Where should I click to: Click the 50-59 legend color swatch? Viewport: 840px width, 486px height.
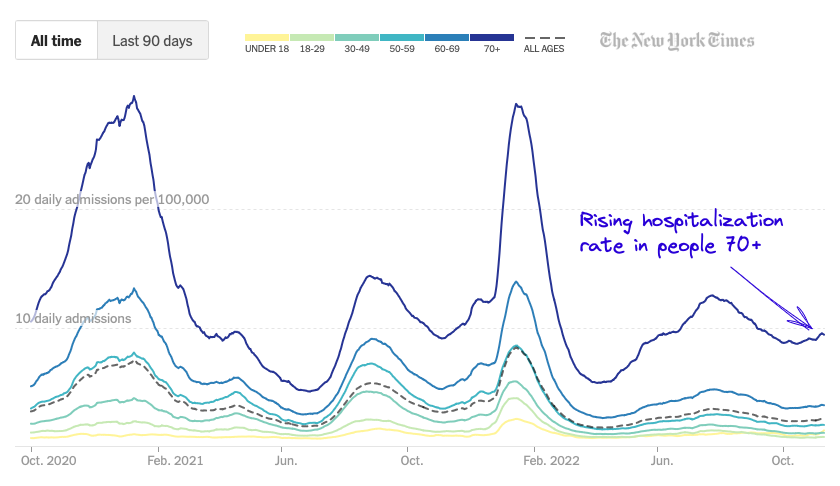(x=402, y=38)
